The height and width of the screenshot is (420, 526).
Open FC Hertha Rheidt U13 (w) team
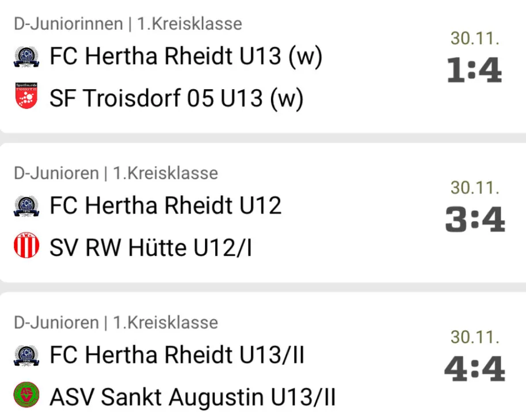[x=186, y=56]
